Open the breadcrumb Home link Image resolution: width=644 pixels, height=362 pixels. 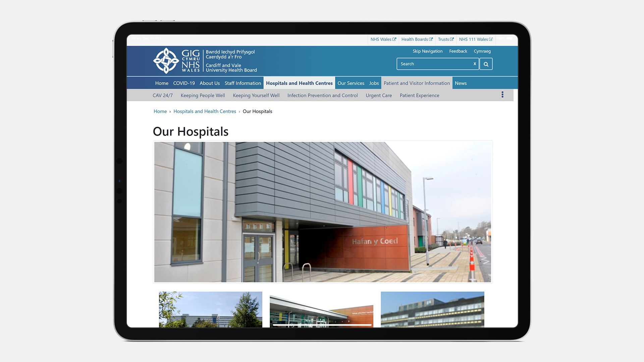point(160,111)
